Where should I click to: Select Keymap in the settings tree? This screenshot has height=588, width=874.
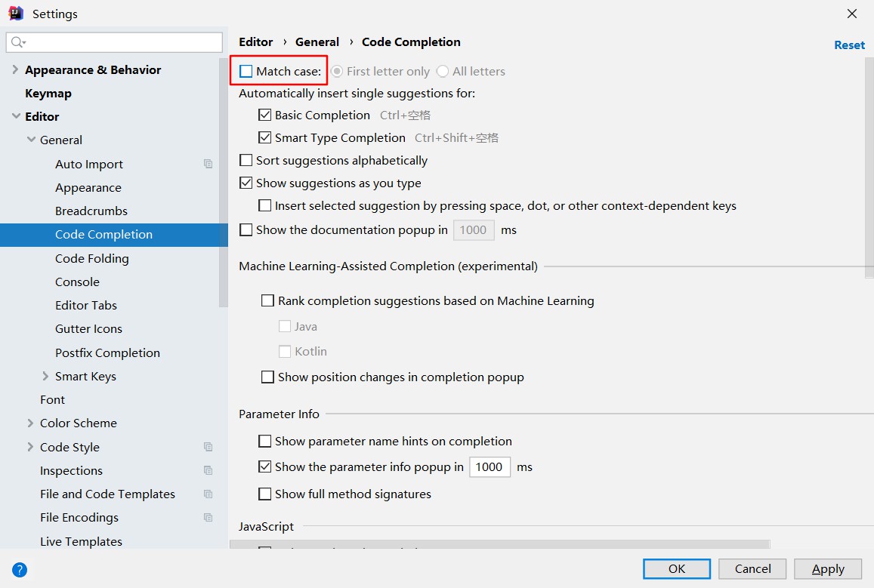click(x=48, y=94)
